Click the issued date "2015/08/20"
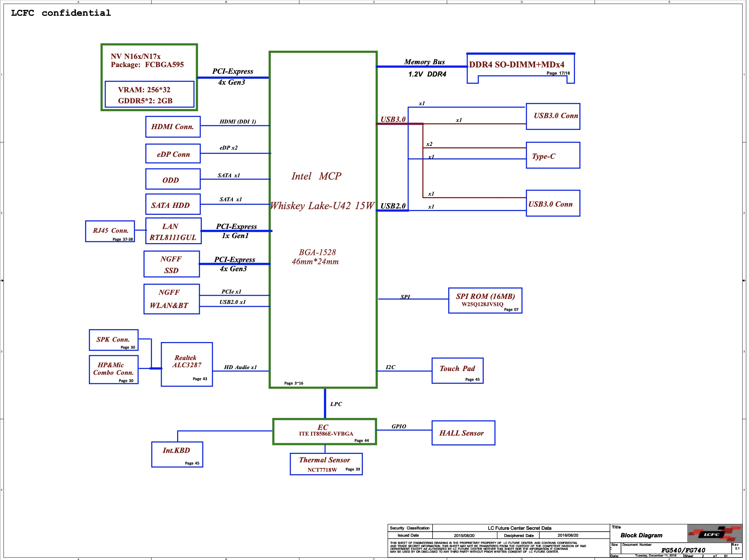This screenshot has height=560, width=749. coord(464,535)
